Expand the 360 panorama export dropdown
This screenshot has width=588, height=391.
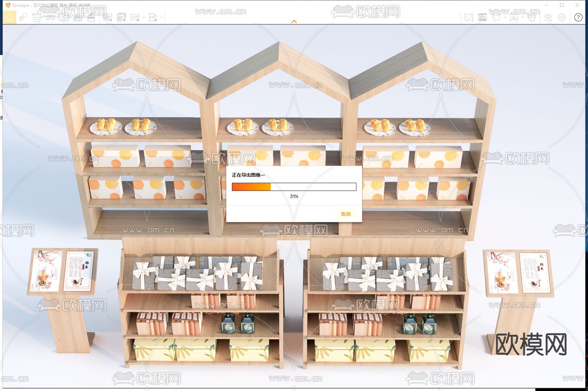coord(144,17)
